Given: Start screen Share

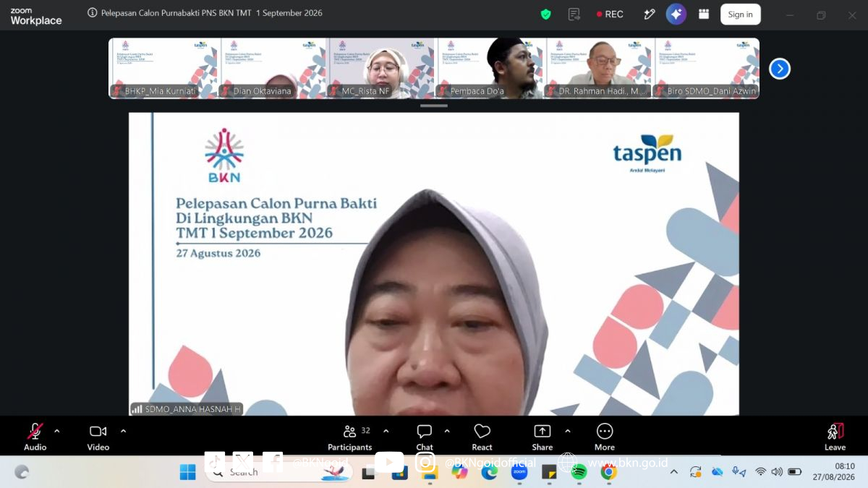Looking at the screenshot, I should [542, 437].
